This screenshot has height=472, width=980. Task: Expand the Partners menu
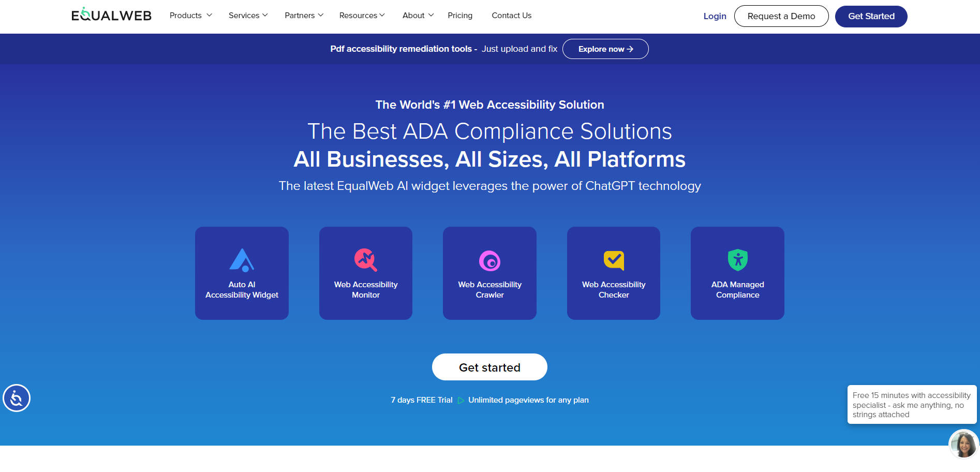[303, 15]
